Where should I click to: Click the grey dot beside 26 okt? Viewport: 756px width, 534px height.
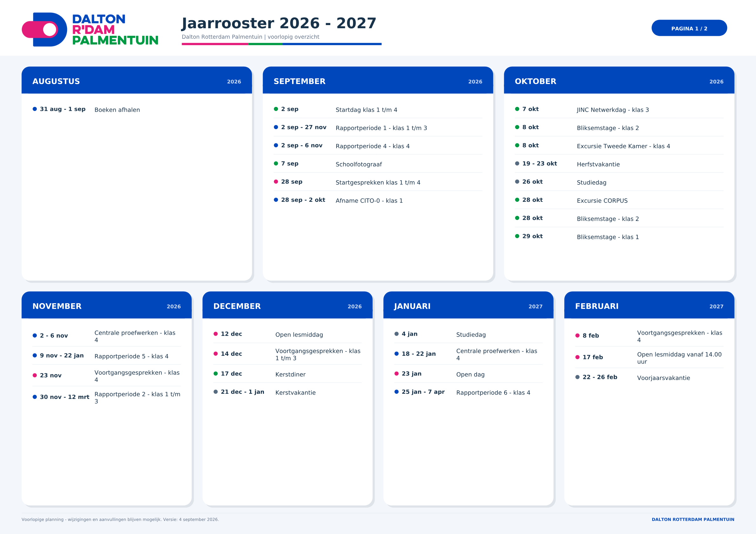click(517, 181)
